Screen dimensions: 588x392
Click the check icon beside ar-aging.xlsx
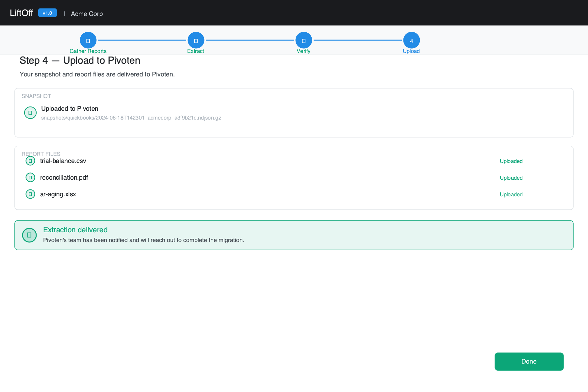point(30,194)
